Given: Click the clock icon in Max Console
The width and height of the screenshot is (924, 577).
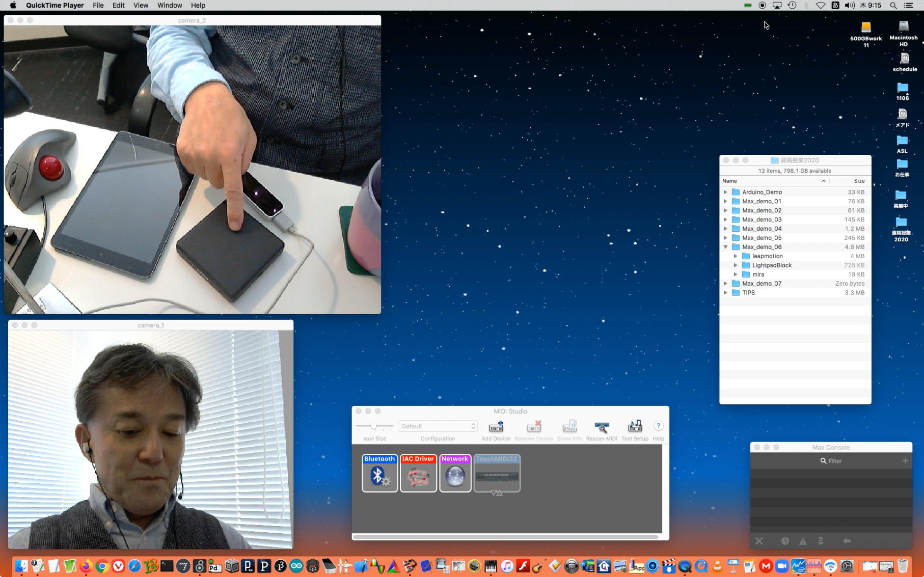Looking at the screenshot, I should pos(785,541).
